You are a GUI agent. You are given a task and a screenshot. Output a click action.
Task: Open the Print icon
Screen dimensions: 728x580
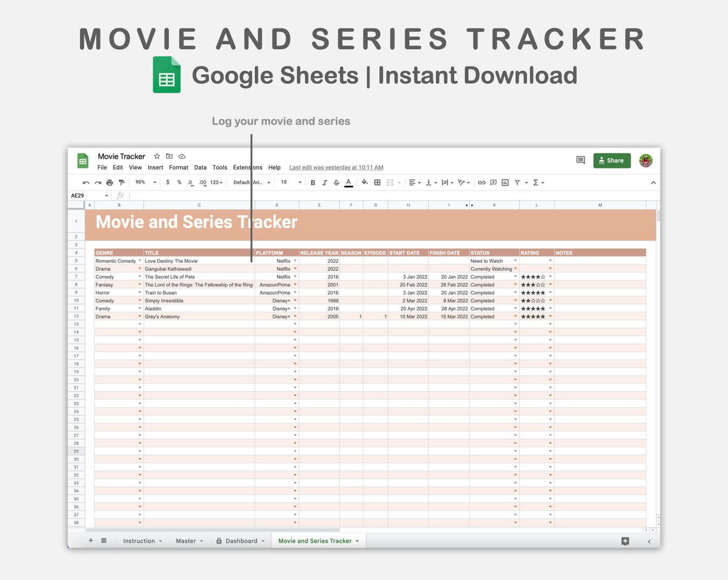[109, 182]
